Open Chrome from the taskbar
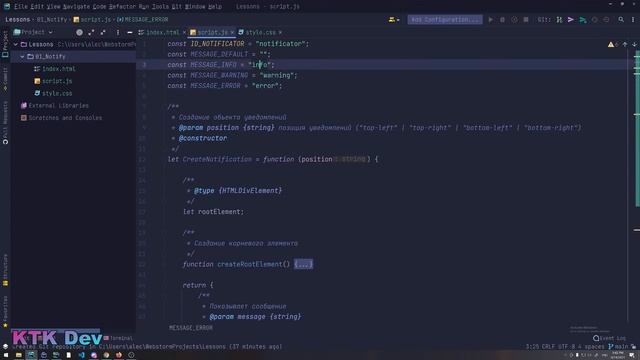 pyautogui.click(x=106, y=355)
